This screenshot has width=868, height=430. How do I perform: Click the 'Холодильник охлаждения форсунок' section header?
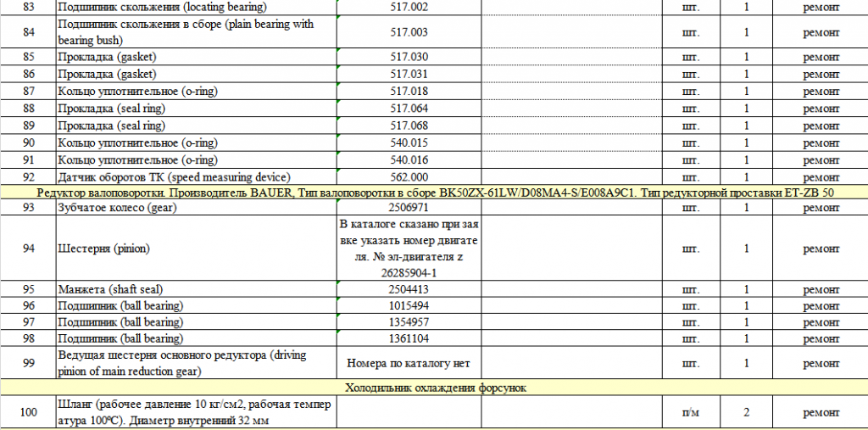433,388
